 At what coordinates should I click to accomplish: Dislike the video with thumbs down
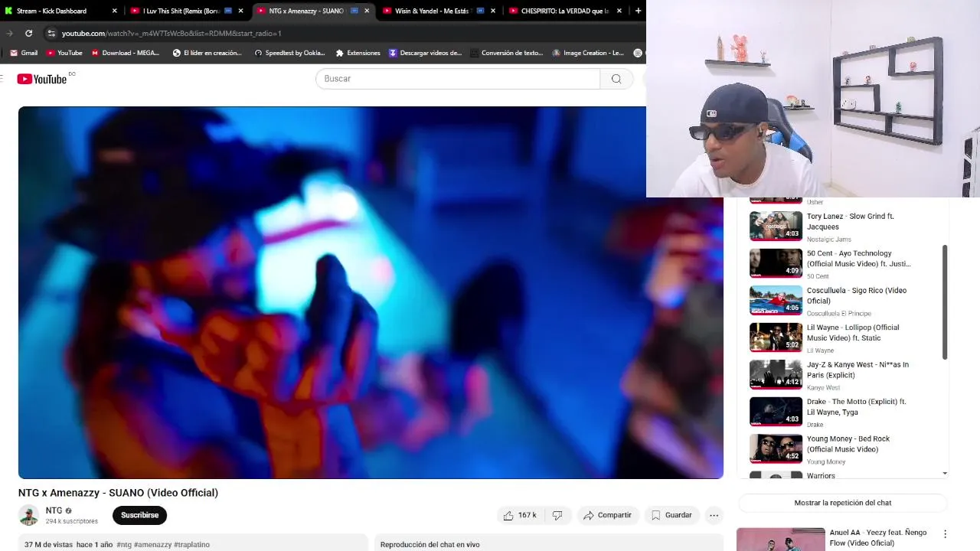(557, 515)
